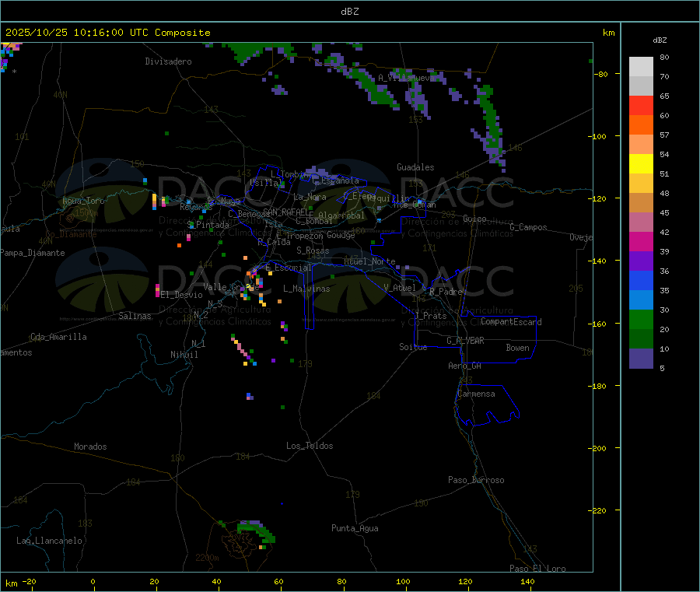
Task: Click the 'S_Pintada' location label
Action: (208, 225)
